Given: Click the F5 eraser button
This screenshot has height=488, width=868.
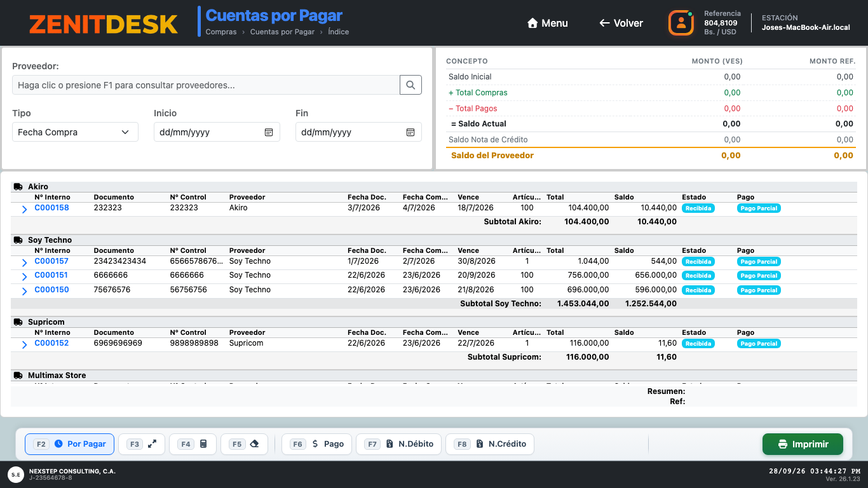Looking at the screenshot, I should (x=244, y=444).
